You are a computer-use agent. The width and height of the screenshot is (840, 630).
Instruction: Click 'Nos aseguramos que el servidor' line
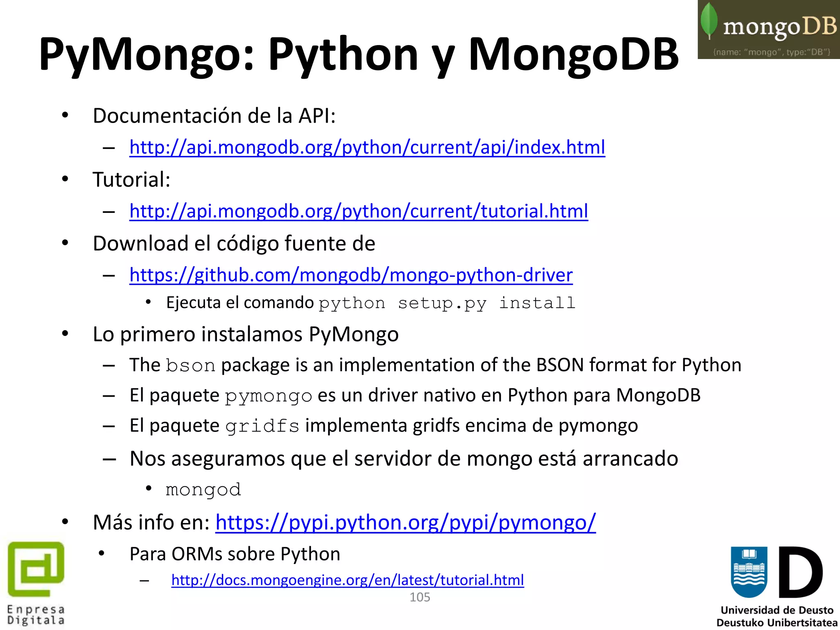tap(404, 459)
